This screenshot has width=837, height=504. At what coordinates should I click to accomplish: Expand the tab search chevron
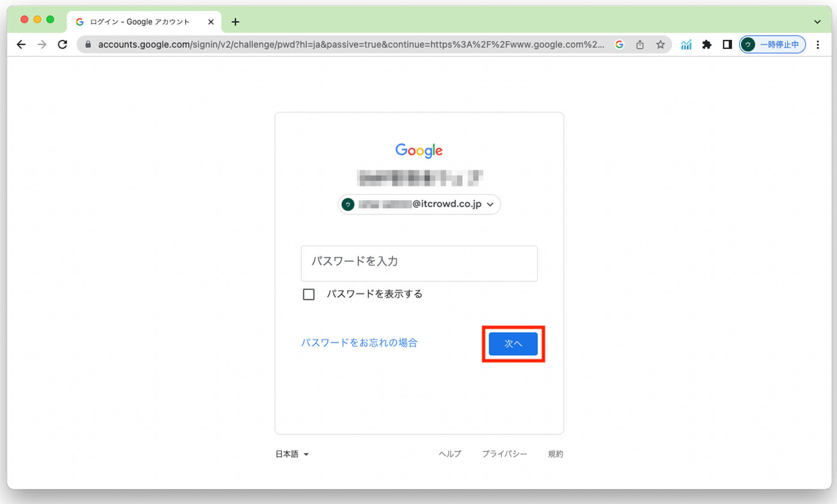coord(817,22)
